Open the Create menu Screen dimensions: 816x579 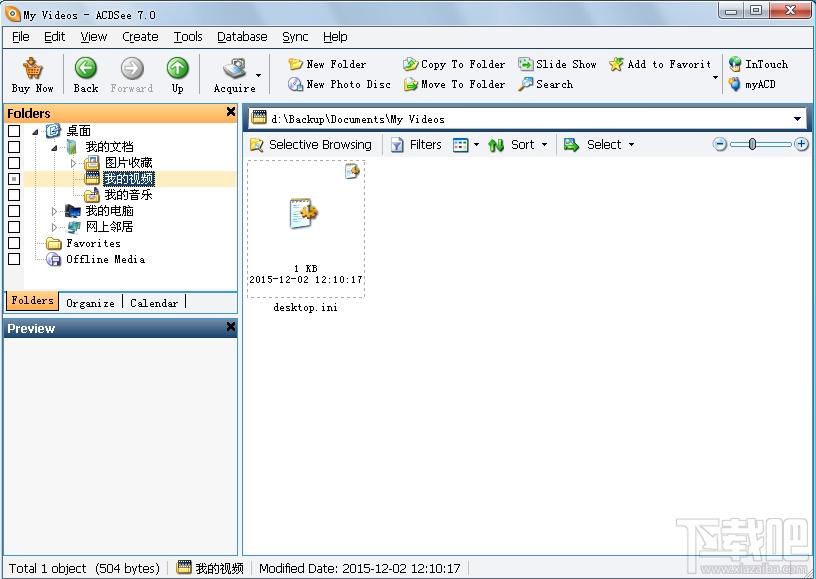coord(140,37)
